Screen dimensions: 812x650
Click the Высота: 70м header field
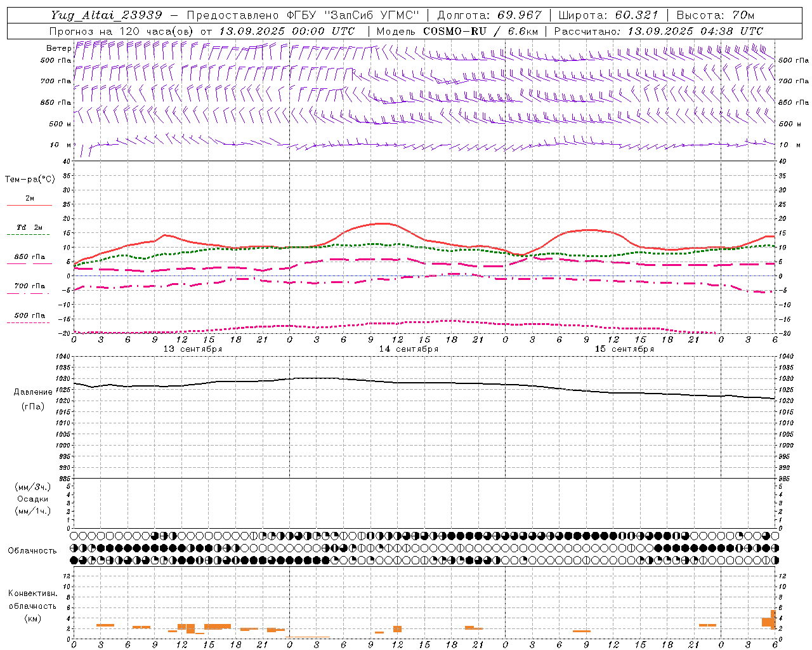coord(715,15)
